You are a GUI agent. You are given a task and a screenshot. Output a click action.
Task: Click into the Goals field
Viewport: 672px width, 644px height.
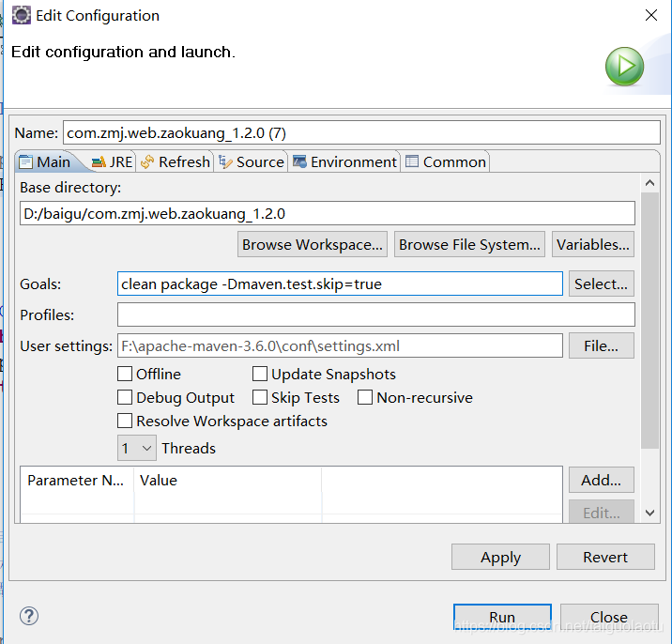coord(340,284)
